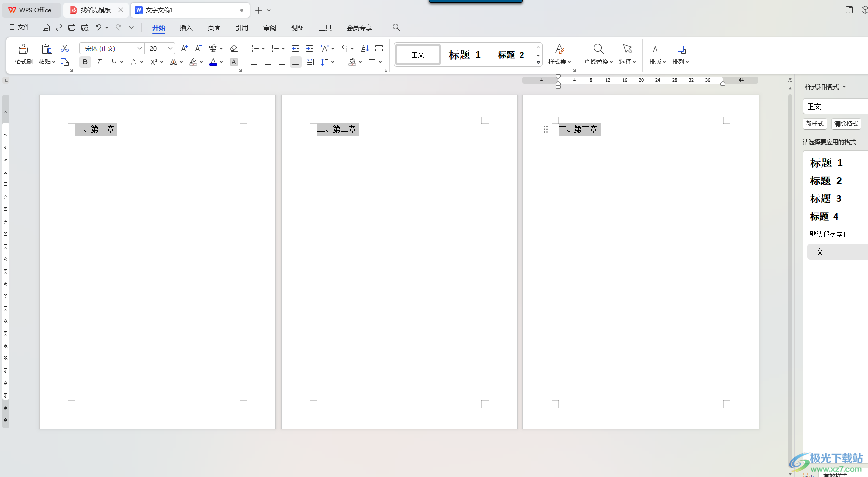The width and height of the screenshot is (868, 477).
Task: Open borders dropdown arrow
Action: pyautogui.click(x=380, y=62)
